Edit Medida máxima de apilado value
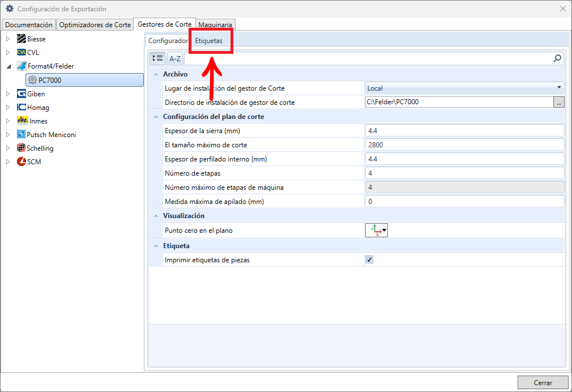 pos(464,202)
